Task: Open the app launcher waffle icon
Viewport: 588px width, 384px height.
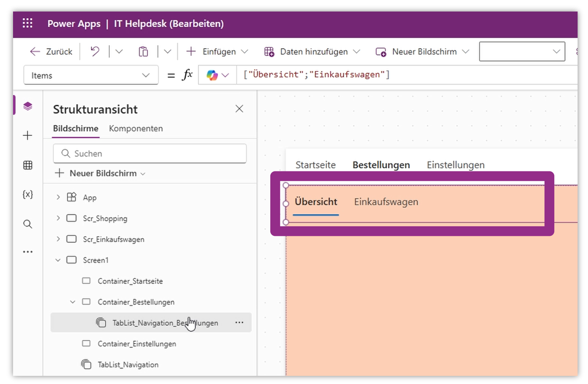Action: pos(28,23)
